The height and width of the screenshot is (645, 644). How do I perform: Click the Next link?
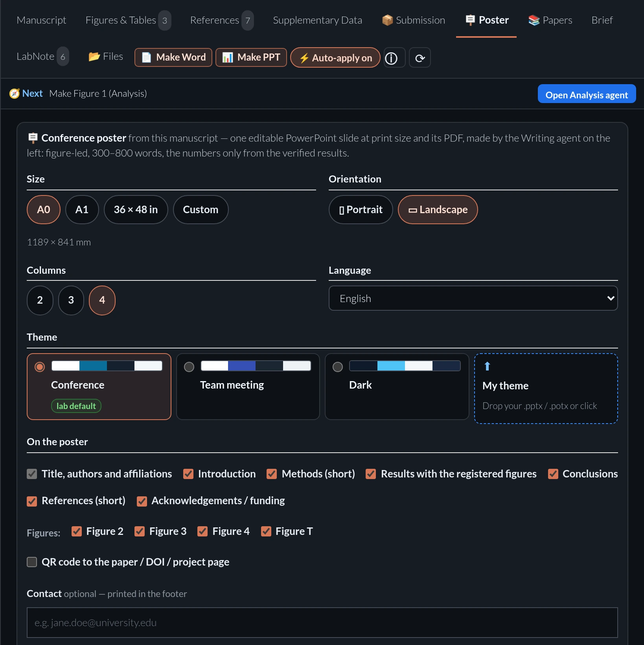click(x=32, y=94)
